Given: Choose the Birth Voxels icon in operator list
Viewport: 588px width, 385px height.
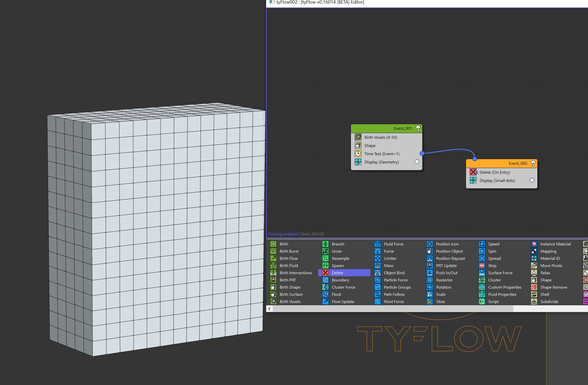Looking at the screenshot, I should [273, 301].
